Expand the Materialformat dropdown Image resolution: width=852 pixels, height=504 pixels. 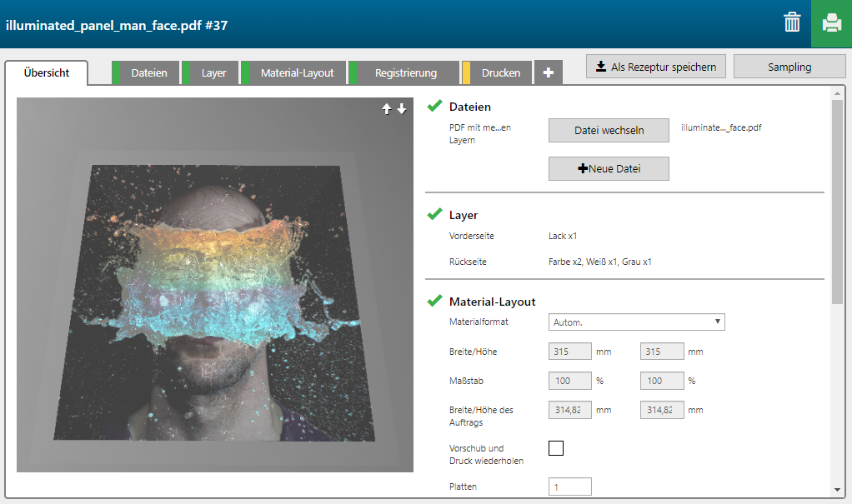(x=636, y=322)
